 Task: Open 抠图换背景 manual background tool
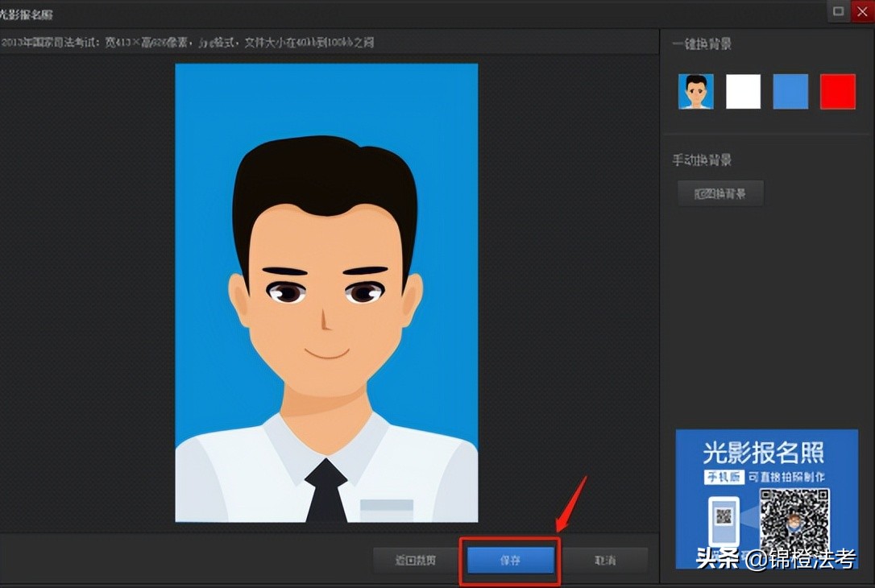(x=720, y=193)
